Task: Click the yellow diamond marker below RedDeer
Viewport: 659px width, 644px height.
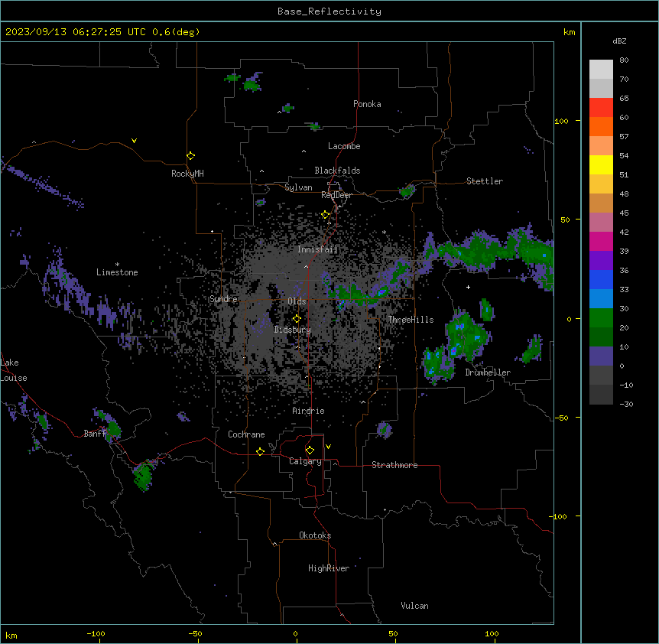Action: tap(325, 215)
